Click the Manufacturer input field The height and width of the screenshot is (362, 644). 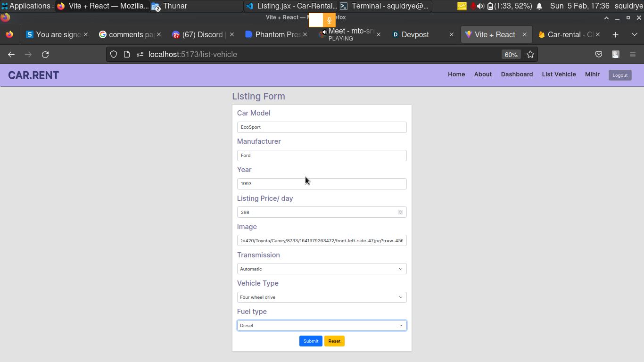pos(322,156)
